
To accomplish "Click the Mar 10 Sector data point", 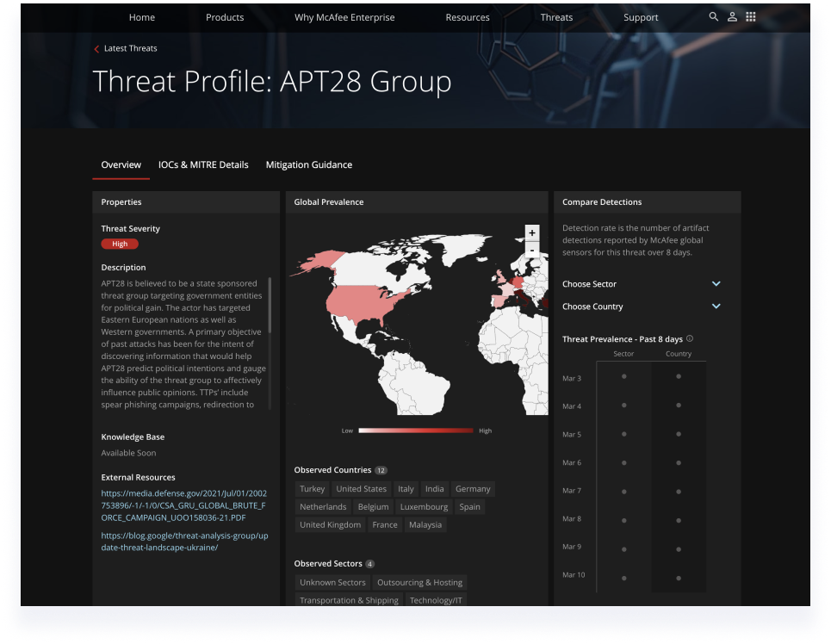I will (623, 579).
